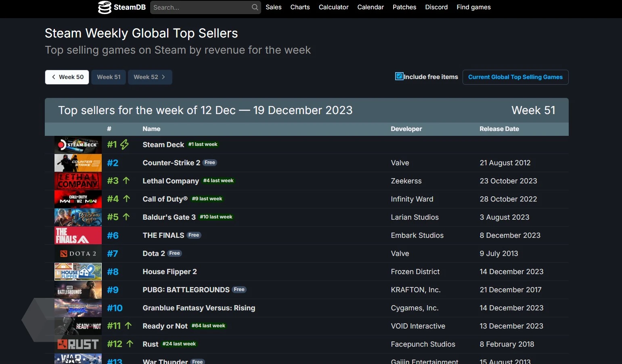
Task: Open the Call of Duty® link
Action: coord(165,199)
